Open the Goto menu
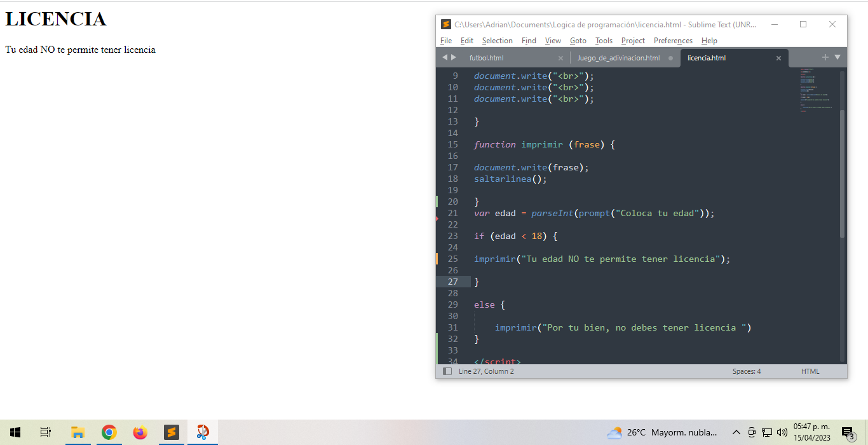The image size is (868, 445). tap(578, 41)
